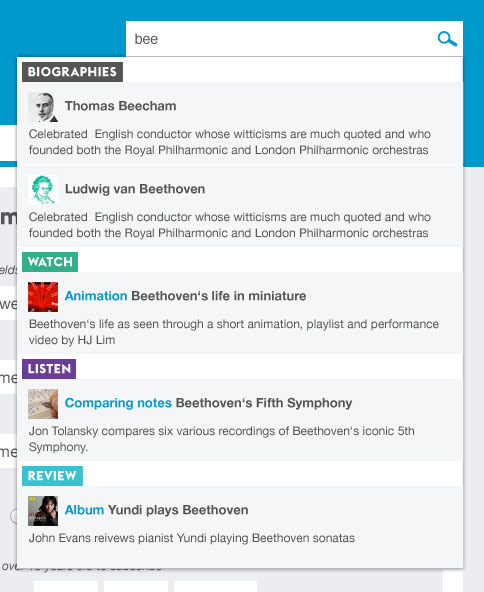484x592 pixels.
Task: Open the Comparing notes handwriting thumbnail
Action: pos(43,404)
